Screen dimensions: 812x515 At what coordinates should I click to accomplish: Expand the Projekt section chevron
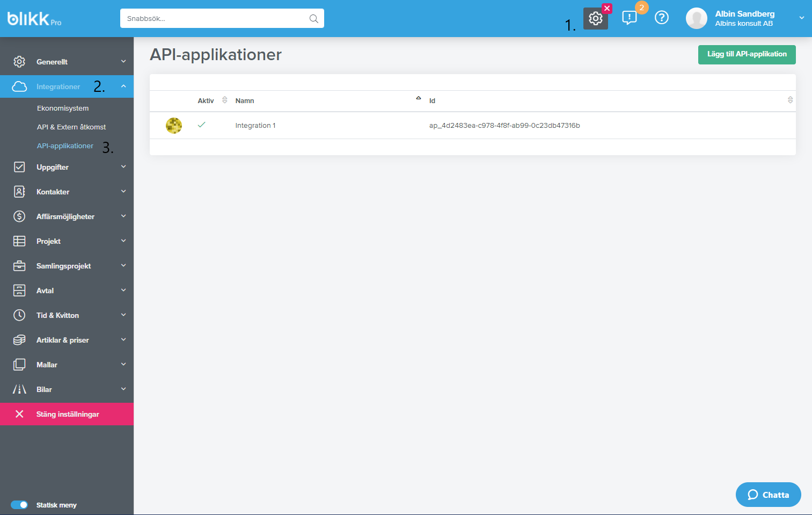coord(123,241)
